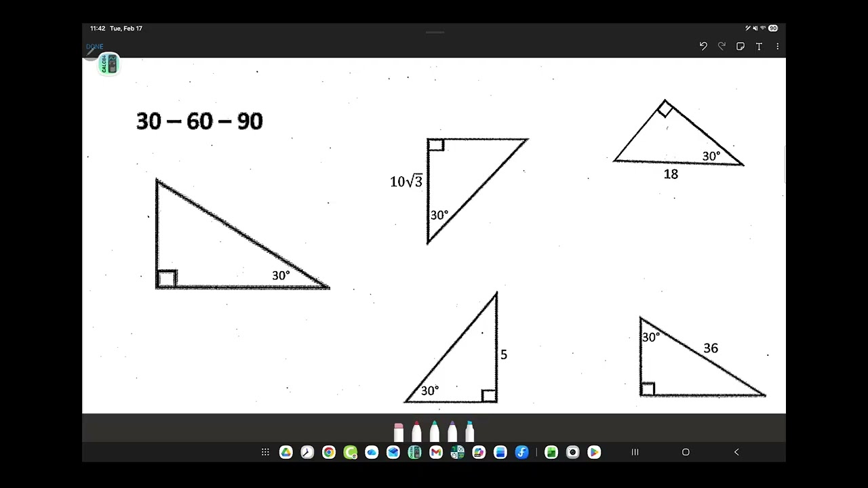Open the blue envelope mail app
The image size is (868, 488).
[x=393, y=452]
